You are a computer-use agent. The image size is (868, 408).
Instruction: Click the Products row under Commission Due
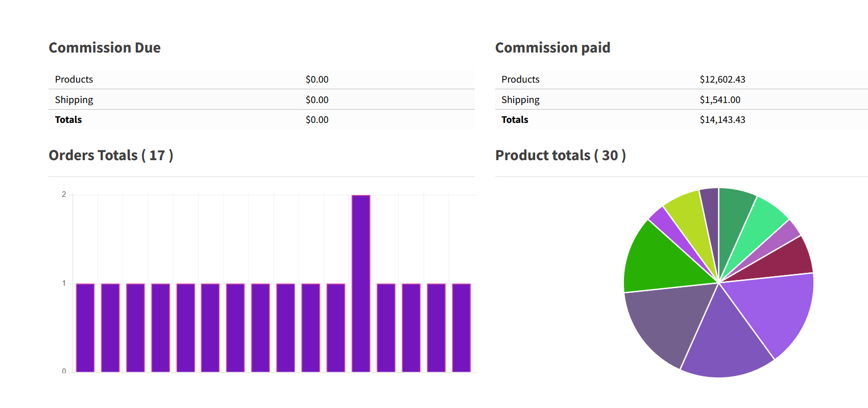[74, 80]
